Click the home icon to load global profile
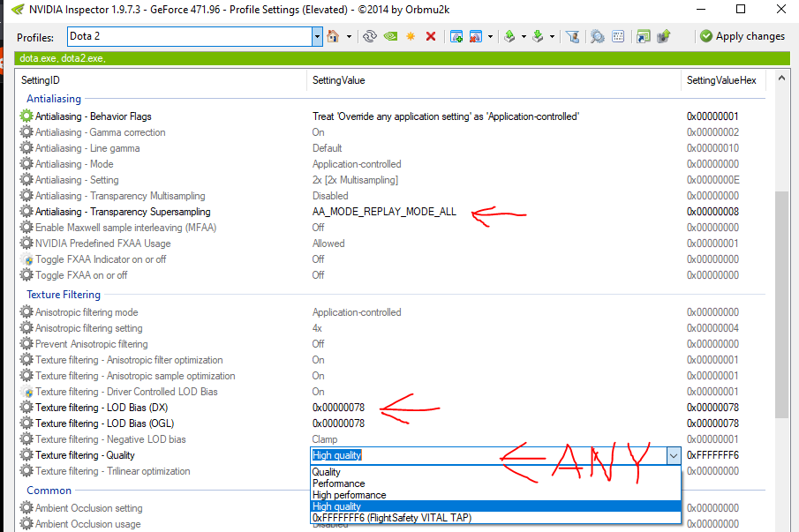The height and width of the screenshot is (532, 799). click(333, 36)
